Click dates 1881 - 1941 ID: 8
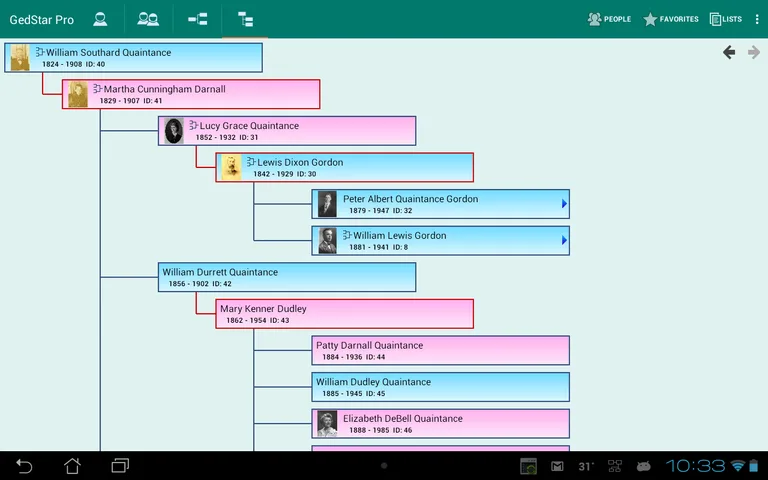Screen dimensions: 768x480 click(378, 247)
